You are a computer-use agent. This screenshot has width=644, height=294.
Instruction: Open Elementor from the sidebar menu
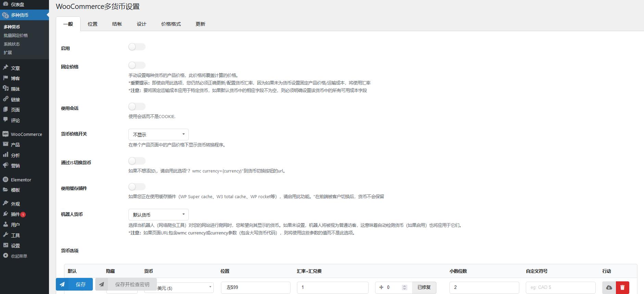coord(21,180)
